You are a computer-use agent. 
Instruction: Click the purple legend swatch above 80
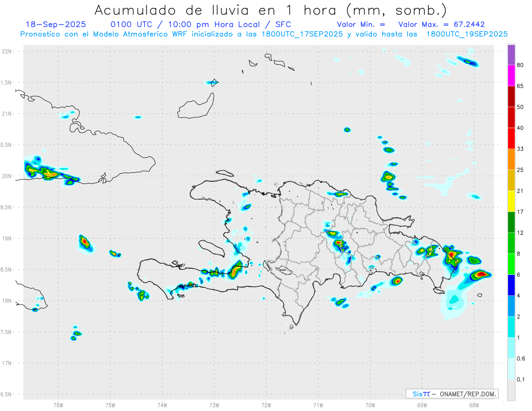pos(511,55)
